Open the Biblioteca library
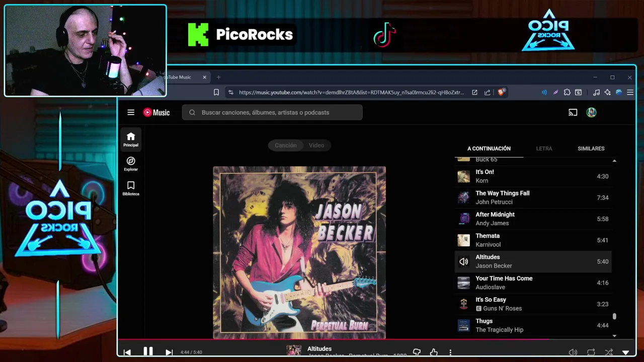 131,188
